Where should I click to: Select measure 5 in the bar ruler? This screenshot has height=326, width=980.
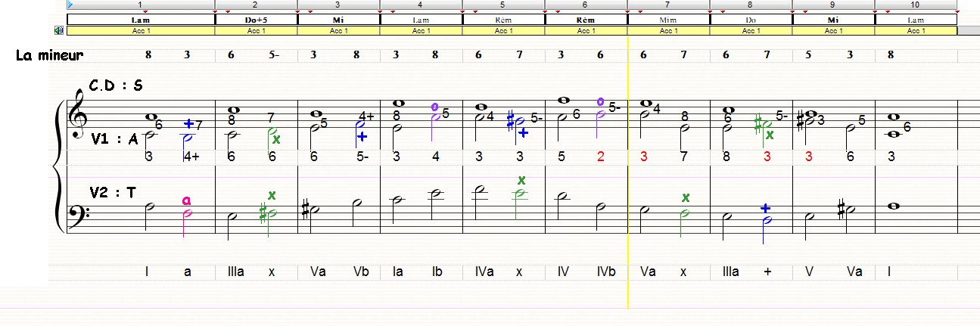point(503,5)
